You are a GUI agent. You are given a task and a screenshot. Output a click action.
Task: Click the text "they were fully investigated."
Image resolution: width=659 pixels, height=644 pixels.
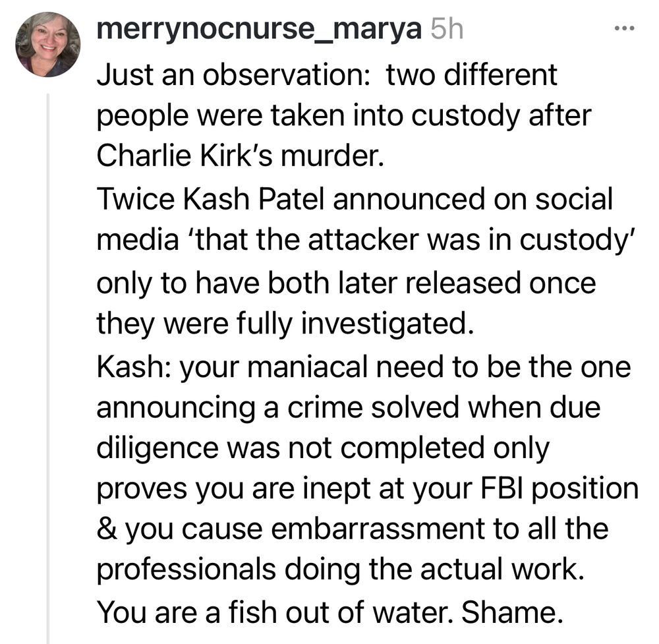285,325
